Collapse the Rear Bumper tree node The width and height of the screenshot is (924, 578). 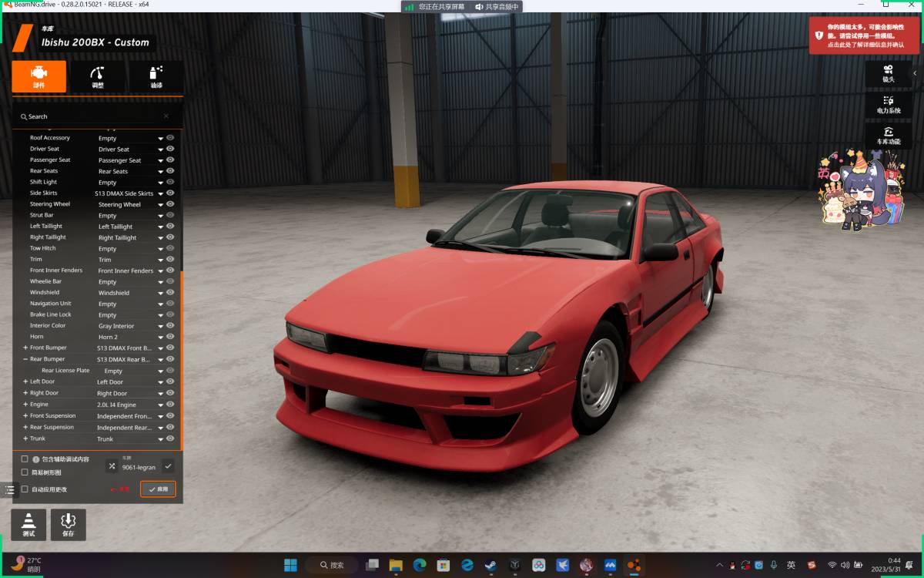click(25, 359)
